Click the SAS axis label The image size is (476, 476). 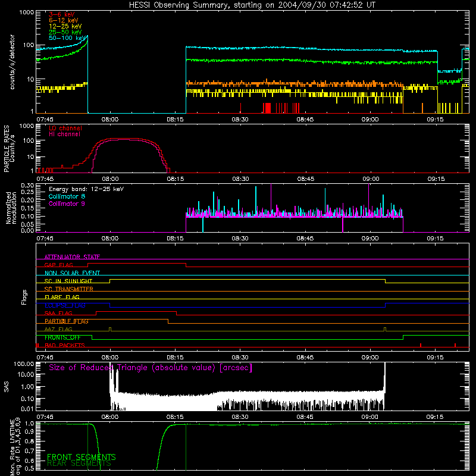point(7,387)
